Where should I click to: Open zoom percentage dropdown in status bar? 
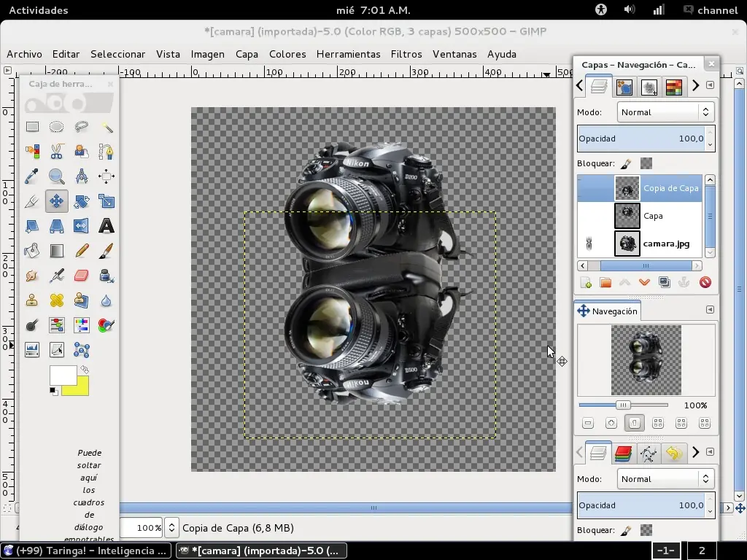(171, 528)
